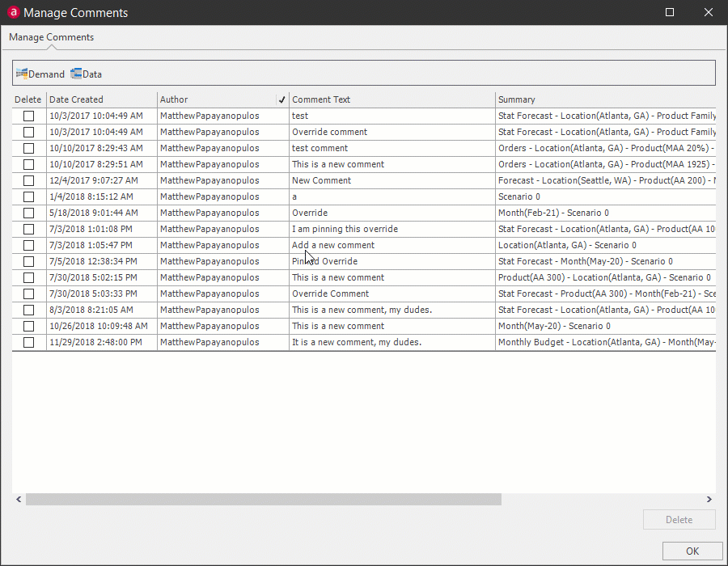Select the 'It is a new comment, my dudes.' cell
This screenshot has width=728, height=566.
392,342
